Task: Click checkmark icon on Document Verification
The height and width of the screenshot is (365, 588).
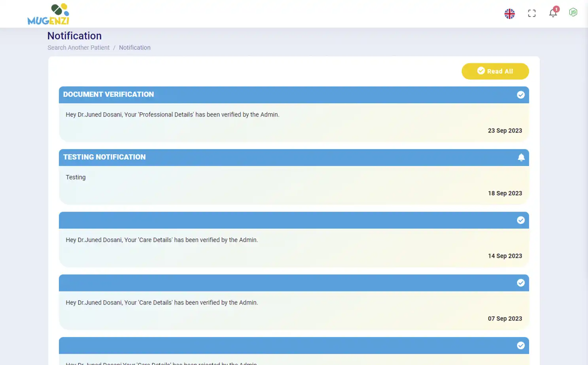Action: point(520,95)
